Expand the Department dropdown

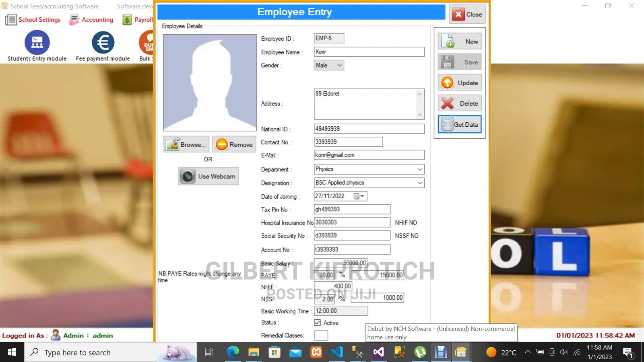click(420, 169)
